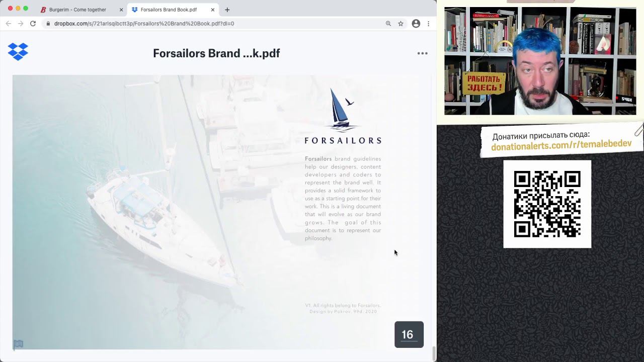Focus the dropbox.com address bar
The image size is (644, 362).
(x=201, y=24)
